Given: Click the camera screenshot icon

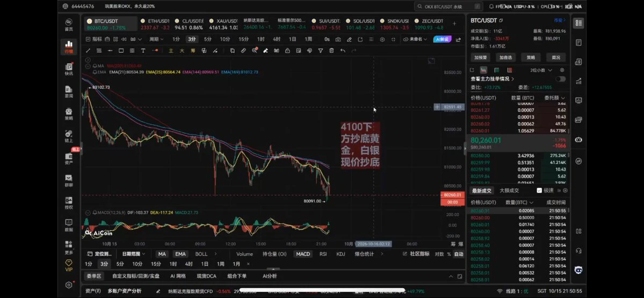Looking at the screenshot, I should [x=338, y=39].
